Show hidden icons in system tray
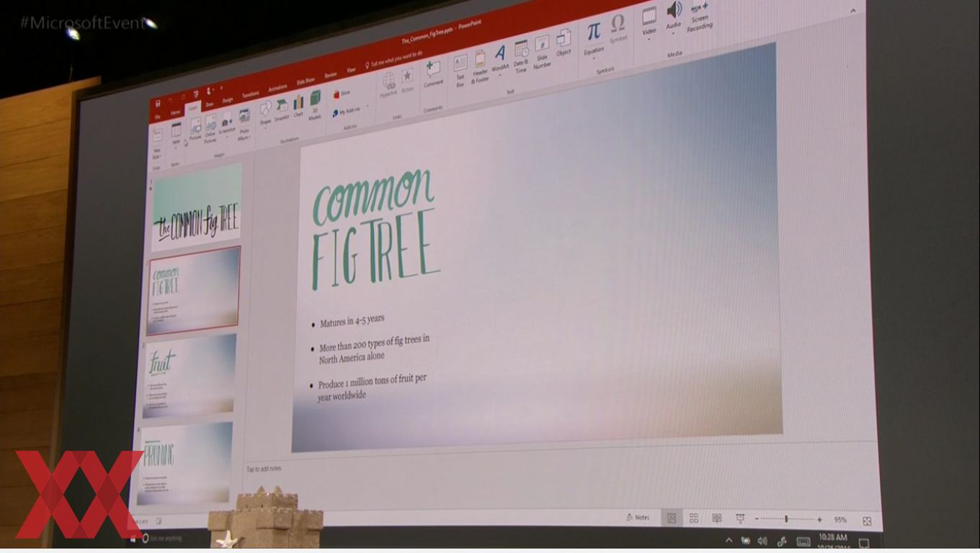 729,540
